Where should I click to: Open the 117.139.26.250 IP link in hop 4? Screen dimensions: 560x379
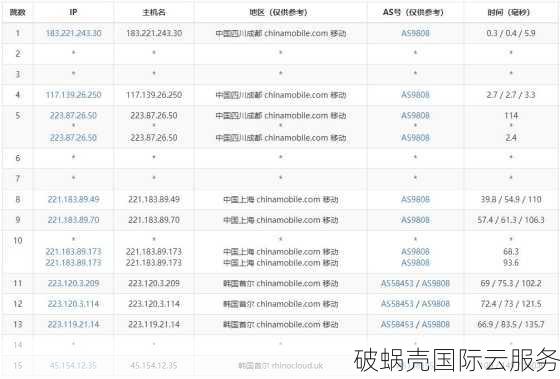74,95
